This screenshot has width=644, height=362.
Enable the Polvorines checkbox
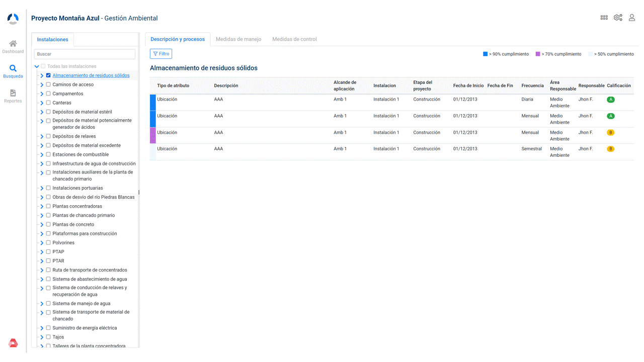click(48, 243)
